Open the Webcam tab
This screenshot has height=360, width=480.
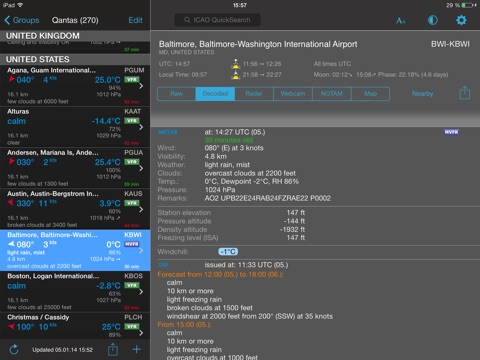[293, 94]
